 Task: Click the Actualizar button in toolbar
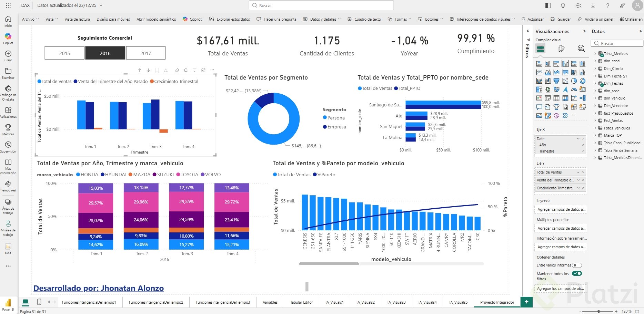[533, 19]
